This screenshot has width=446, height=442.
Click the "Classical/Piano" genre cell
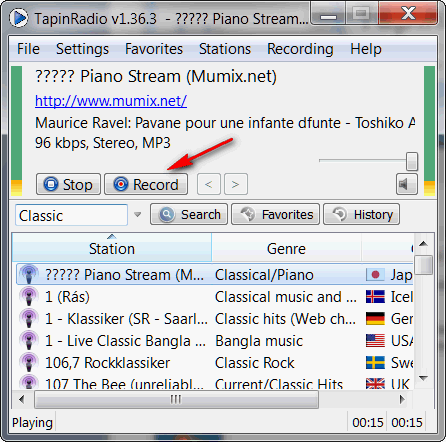[264, 275]
